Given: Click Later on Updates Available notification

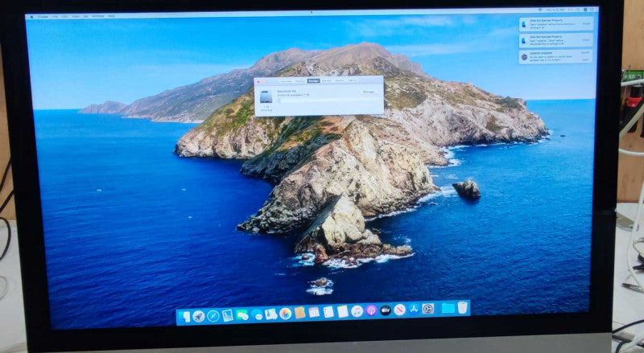Looking at the screenshot, I should pyautogui.click(x=585, y=60).
